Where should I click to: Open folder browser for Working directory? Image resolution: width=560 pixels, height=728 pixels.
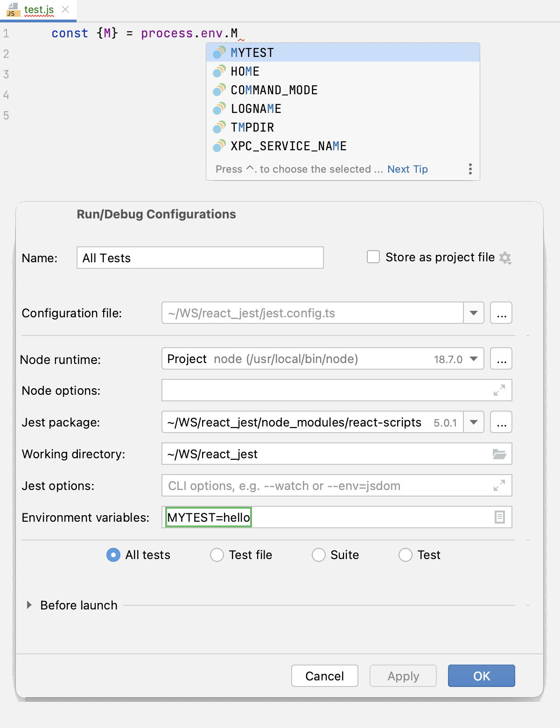point(500,454)
